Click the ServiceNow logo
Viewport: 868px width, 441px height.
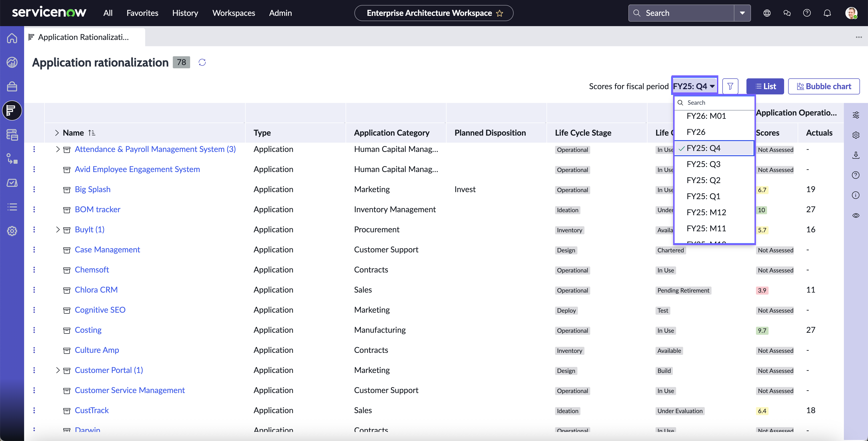coord(49,13)
